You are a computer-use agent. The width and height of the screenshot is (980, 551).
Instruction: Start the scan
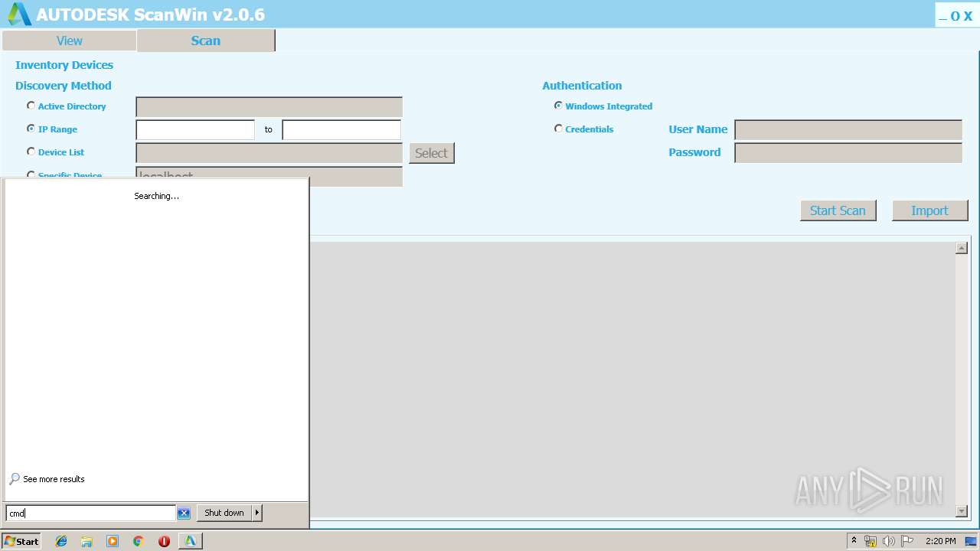pos(838,210)
